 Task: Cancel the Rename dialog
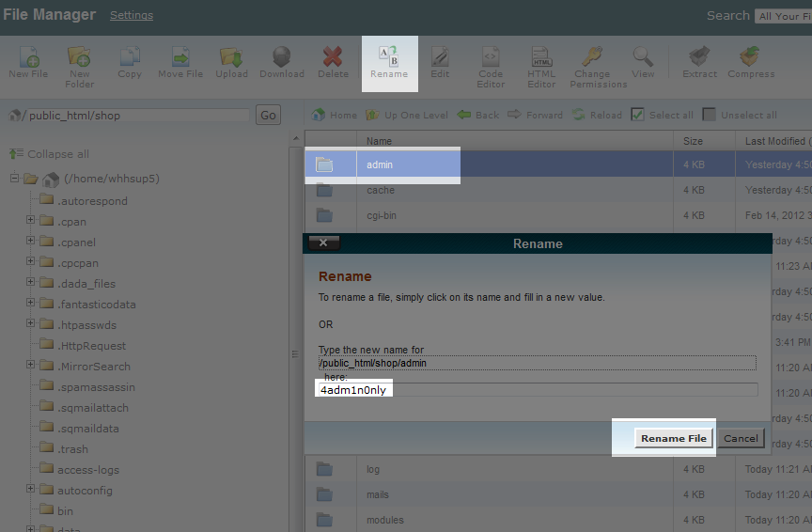tap(741, 438)
